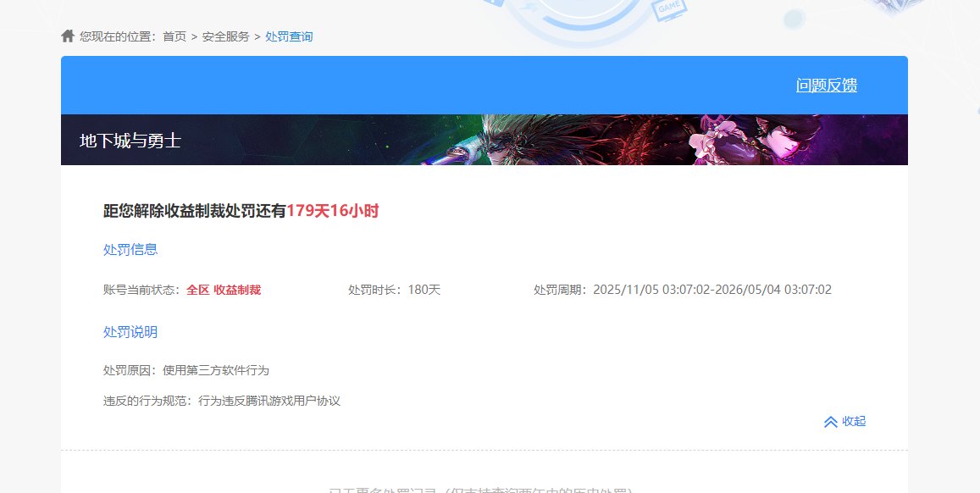Open the 处罚信息 section heading

coord(129,249)
